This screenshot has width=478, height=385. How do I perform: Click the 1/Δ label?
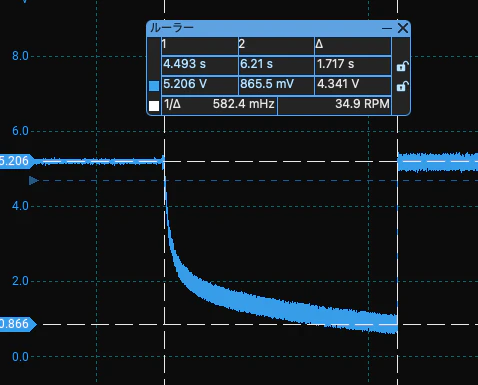[x=172, y=104]
